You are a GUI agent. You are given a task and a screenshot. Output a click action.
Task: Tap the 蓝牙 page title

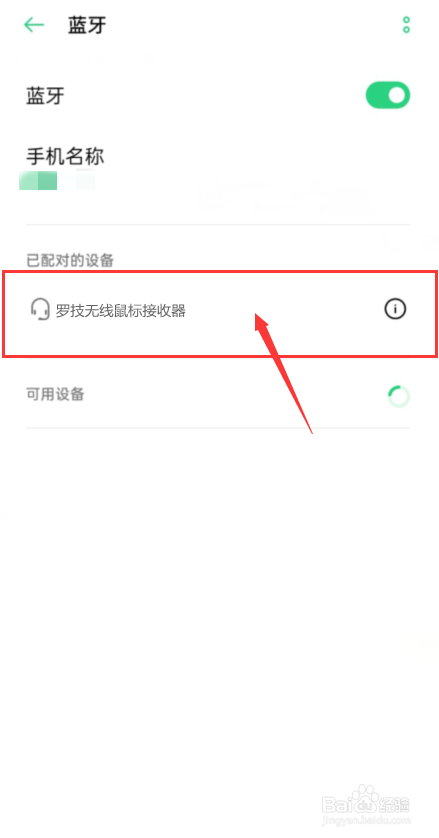point(87,26)
